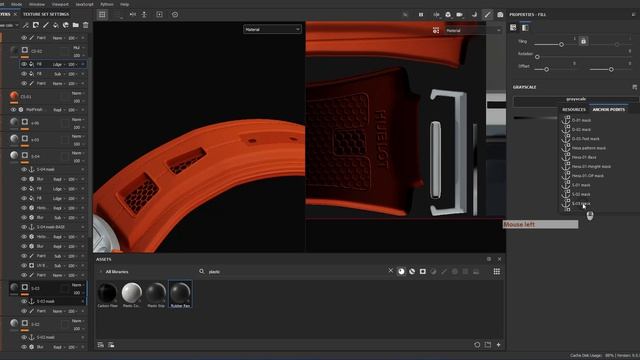The image size is (640, 360).
Task: Adjust the Tiling slider handle
Action: 562,44
